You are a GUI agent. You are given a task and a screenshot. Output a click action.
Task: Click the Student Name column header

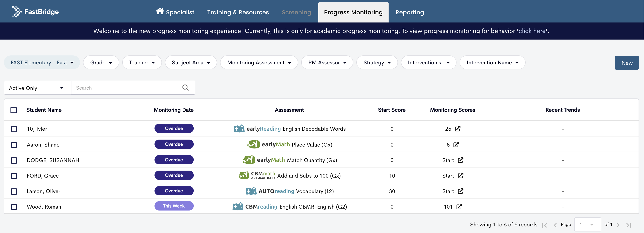(44, 110)
